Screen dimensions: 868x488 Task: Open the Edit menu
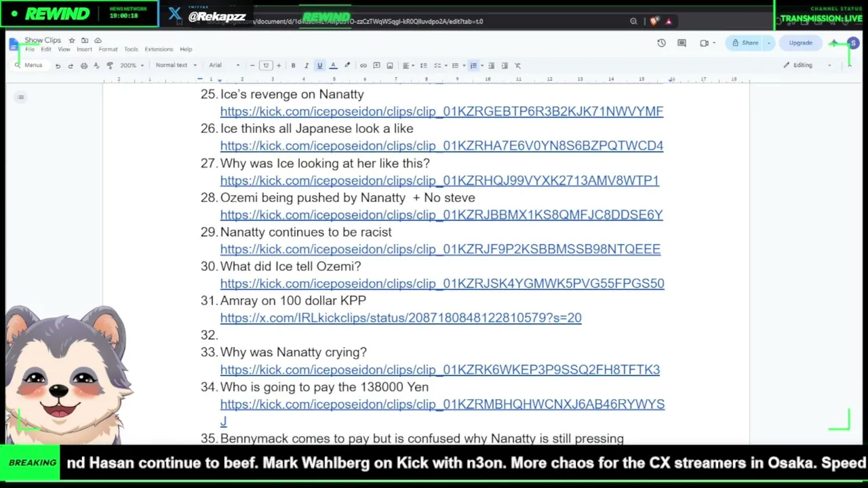pos(45,49)
